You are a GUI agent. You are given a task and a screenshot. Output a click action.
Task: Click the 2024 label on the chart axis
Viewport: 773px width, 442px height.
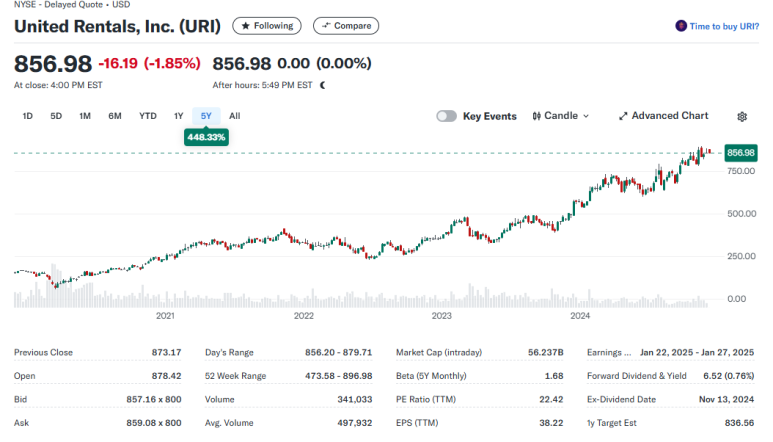coord(580,316)
